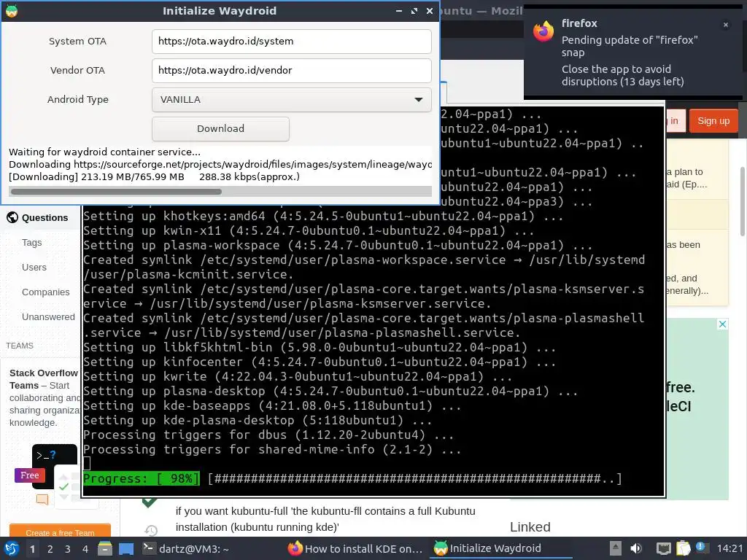This screenshot has height=560, width=747.
Task: Click terminal icon of dartz@VM3 task
Action: 149,548
